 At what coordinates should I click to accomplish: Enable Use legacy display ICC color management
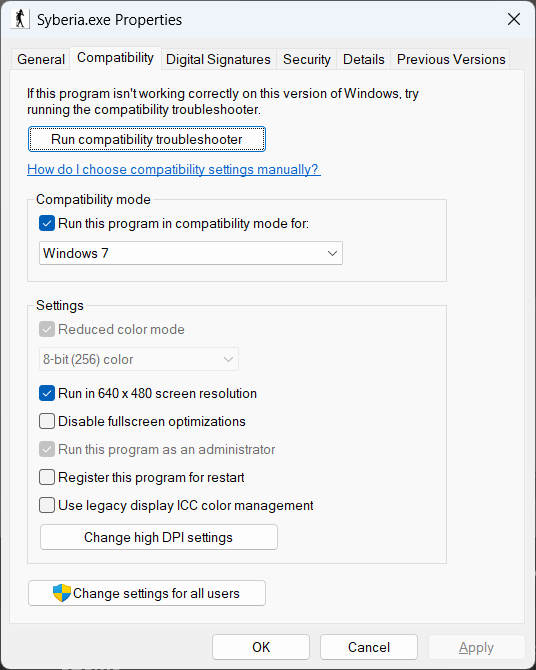pyautogui.click(x=47, y=505)
